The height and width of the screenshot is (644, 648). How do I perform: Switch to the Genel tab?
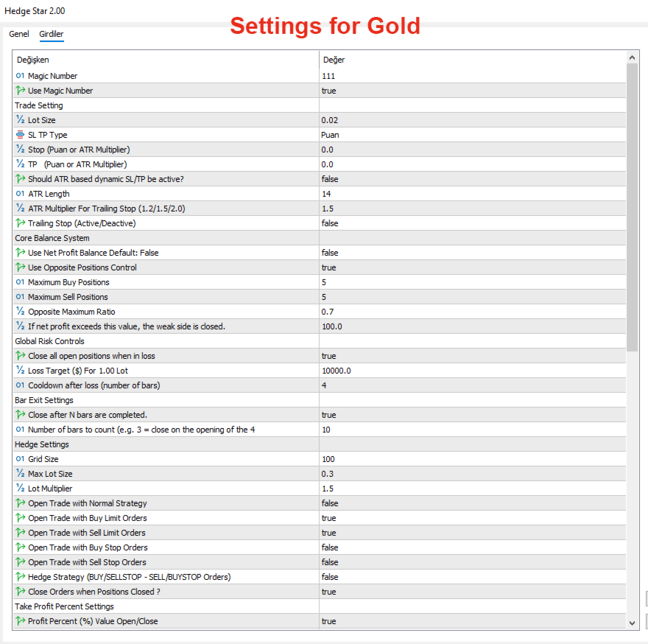pyautogui.click(x=19, y=34)
